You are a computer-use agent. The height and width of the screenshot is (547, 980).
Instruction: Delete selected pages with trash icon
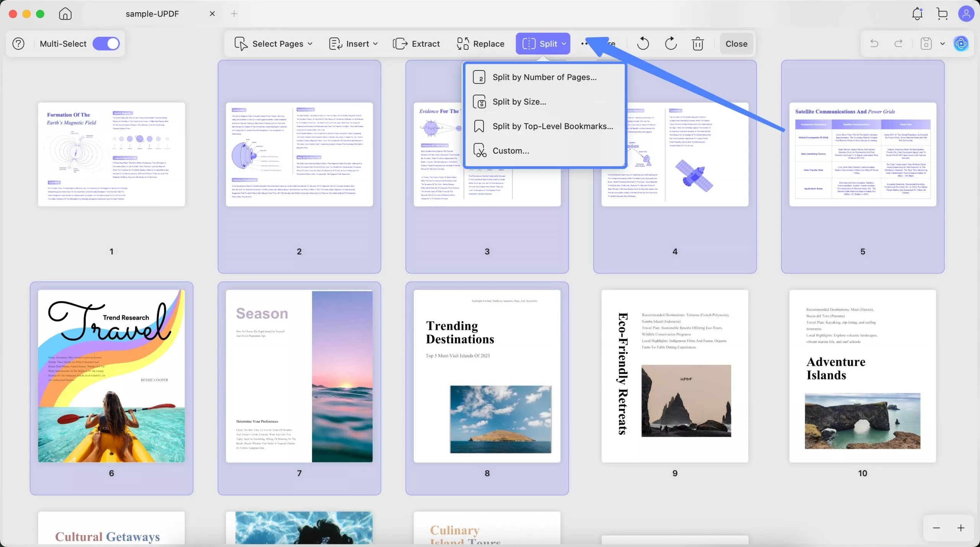(698, 44)
